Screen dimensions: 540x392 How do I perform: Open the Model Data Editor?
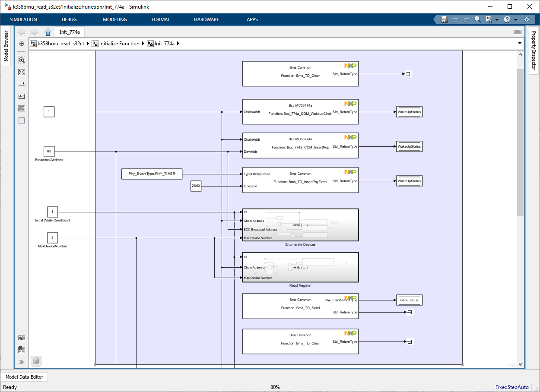click(x=24, y=377)
